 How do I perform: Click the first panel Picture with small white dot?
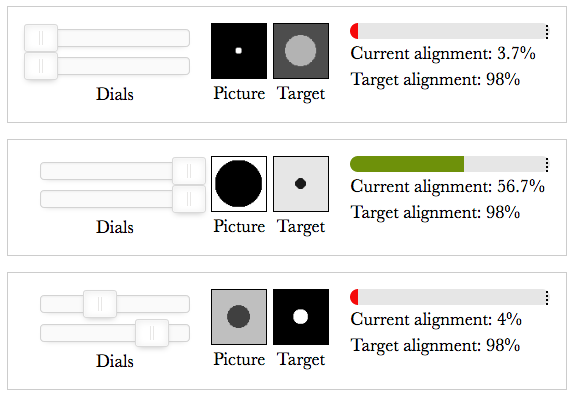click(x=239, y=51)
